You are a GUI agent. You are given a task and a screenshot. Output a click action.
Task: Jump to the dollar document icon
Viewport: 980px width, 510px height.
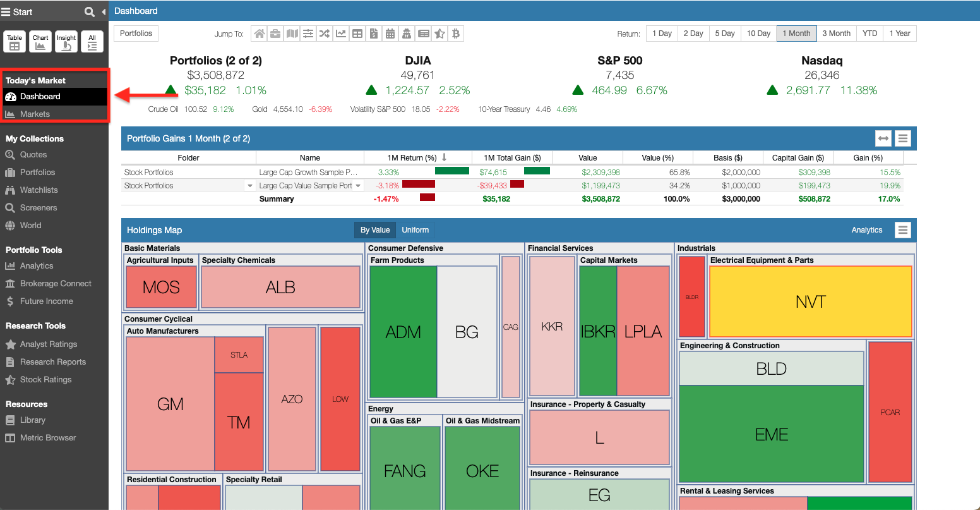pos(374,33)
